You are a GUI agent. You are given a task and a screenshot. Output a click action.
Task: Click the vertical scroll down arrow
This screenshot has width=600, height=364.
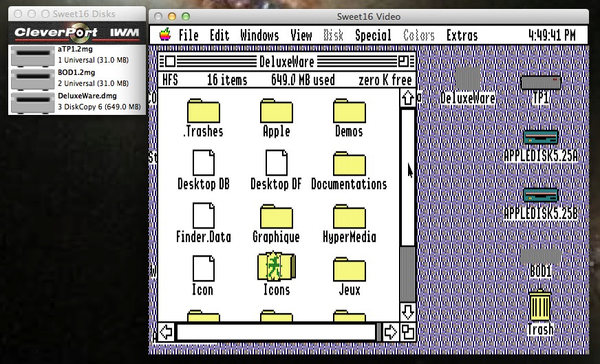tap(407, 312)
